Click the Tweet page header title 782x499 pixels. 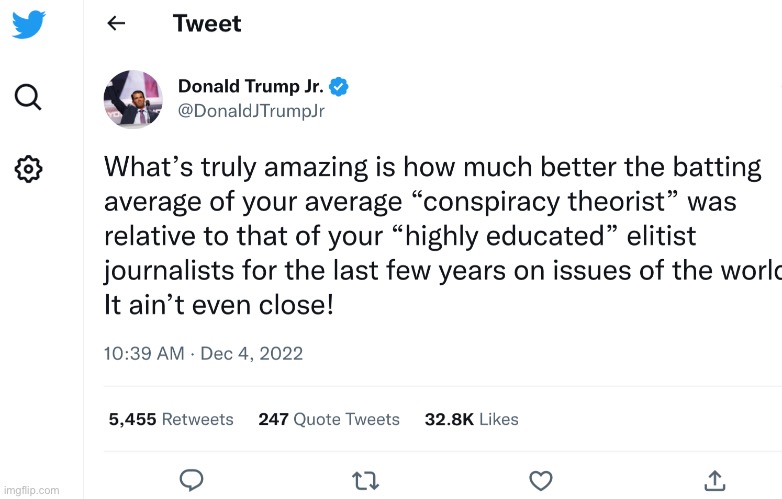point(207,24)
